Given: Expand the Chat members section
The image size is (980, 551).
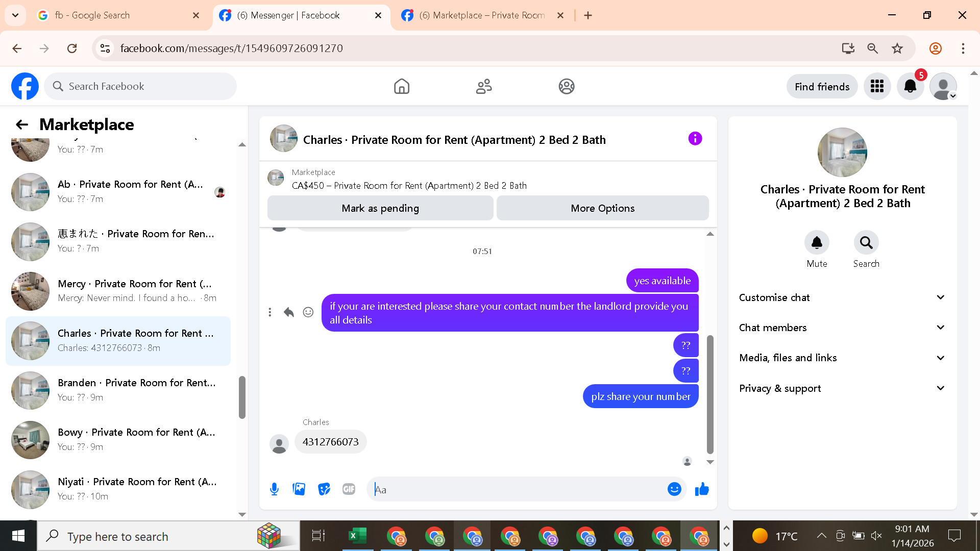Looking at the screenshot, I should point(842,328).
